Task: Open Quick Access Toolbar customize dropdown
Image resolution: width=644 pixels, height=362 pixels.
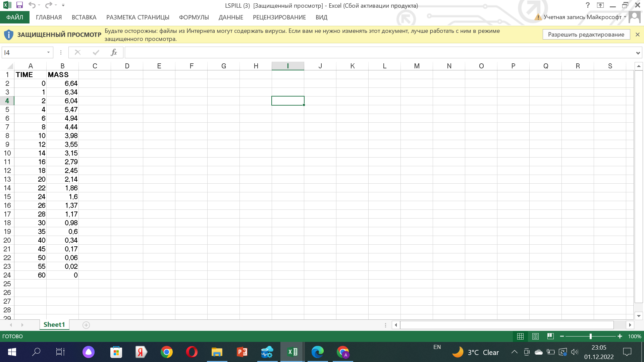Action: (63, 5)
